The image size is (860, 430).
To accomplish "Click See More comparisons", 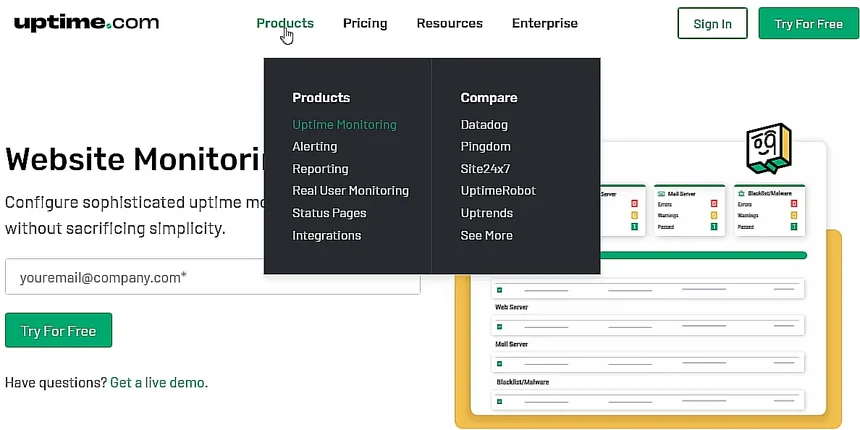I will tap(486, 235).
